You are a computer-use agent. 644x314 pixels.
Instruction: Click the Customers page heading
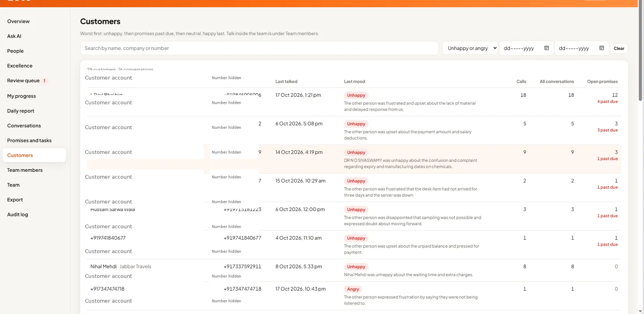coord(100,21)
